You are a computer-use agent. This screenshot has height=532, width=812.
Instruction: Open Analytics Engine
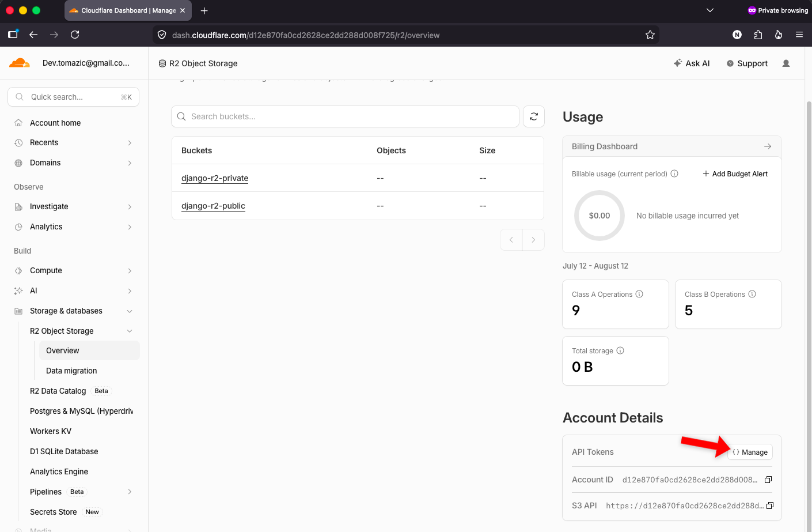click(59, 471)
